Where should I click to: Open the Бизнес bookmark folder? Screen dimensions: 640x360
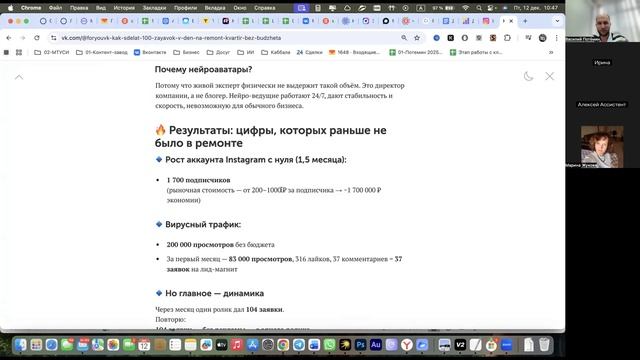187,52
